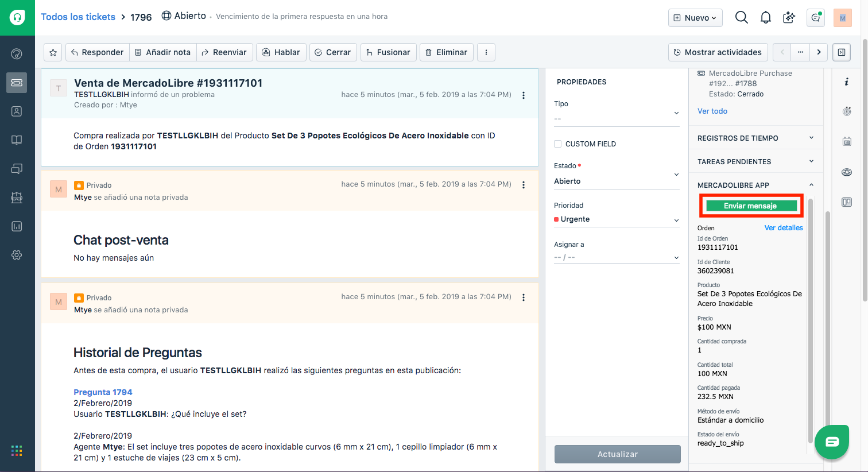Click the ready_to_ship shipping status value
868x472 pixels.
[720, 443]
